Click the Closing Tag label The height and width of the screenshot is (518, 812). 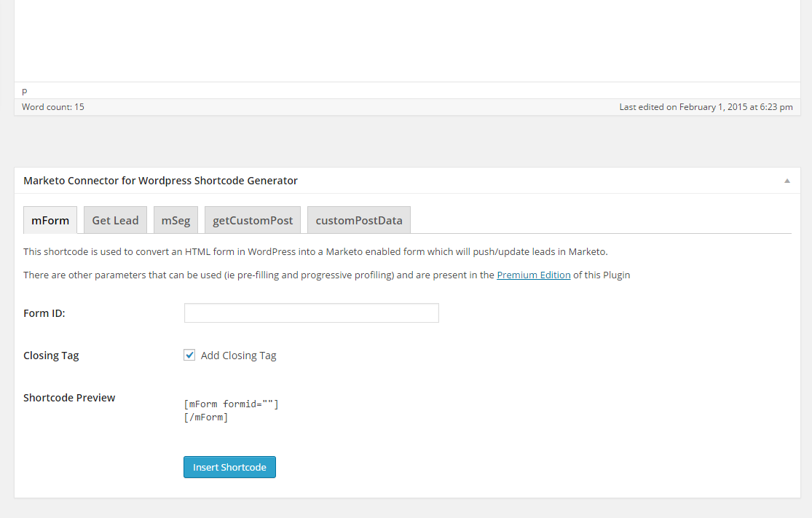(x=51, y=356)
